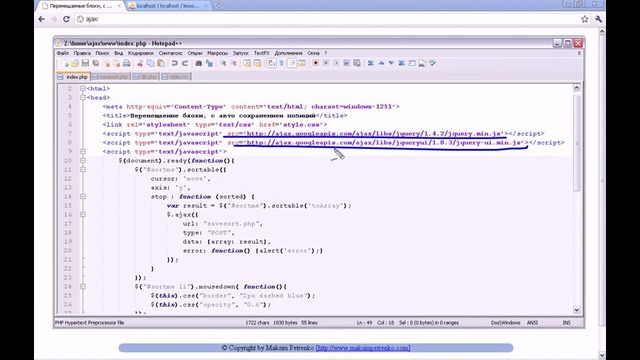Click the Print toolbar icon
This screenshot has height=360, width=640.
(127, 63)
